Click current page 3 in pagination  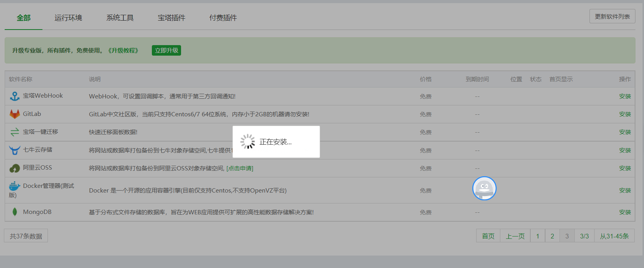(x=567, y=236)
